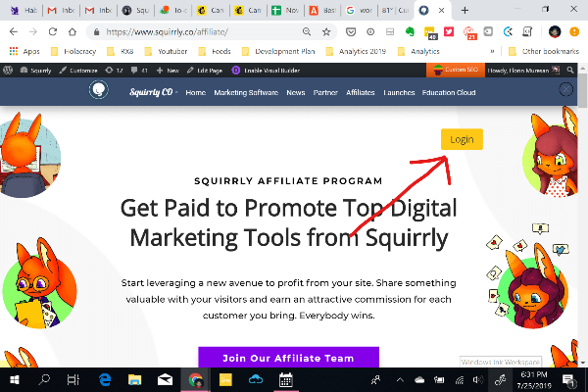The width and height of the screenshot is (588, 392).
Task: Open Customize in the WordPress admin bar
Action: click(x=78, y=71)
